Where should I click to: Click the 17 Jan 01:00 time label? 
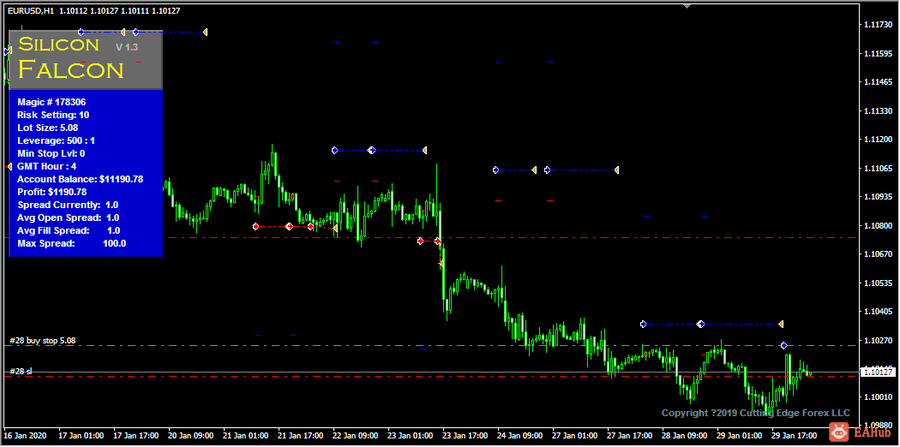(x=81, y=436)
